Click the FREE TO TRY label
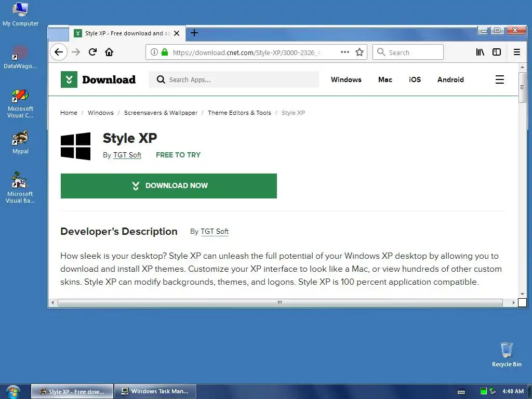The height and width of the screenshot is (399, 532). coord(178,155)
